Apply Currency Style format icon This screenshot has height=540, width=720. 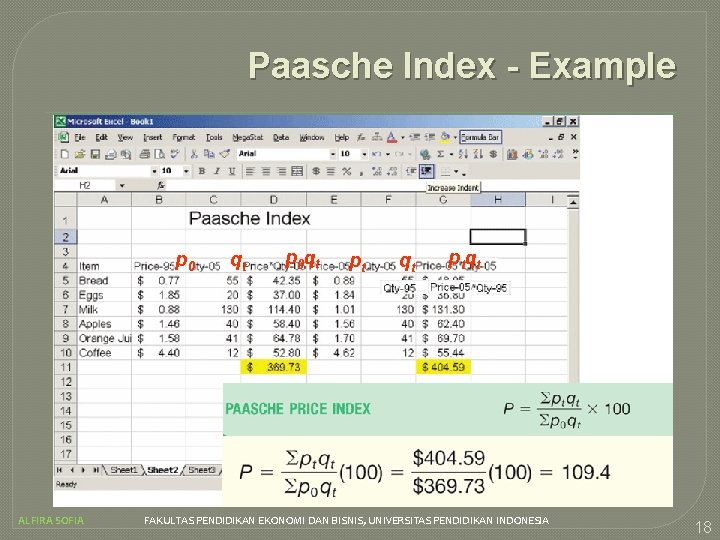coord(316,171)
